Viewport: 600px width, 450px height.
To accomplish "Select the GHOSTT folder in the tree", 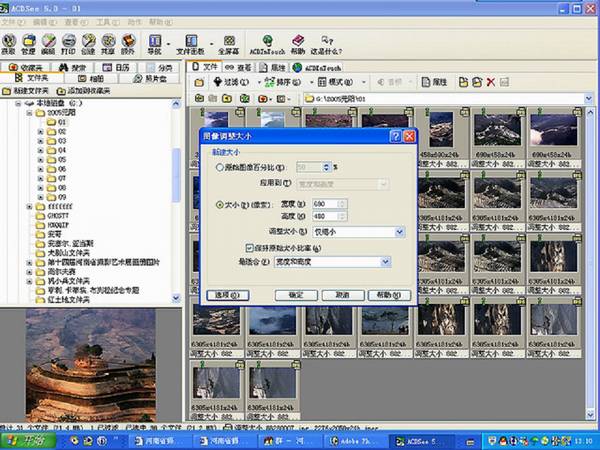I will point(52,216).
